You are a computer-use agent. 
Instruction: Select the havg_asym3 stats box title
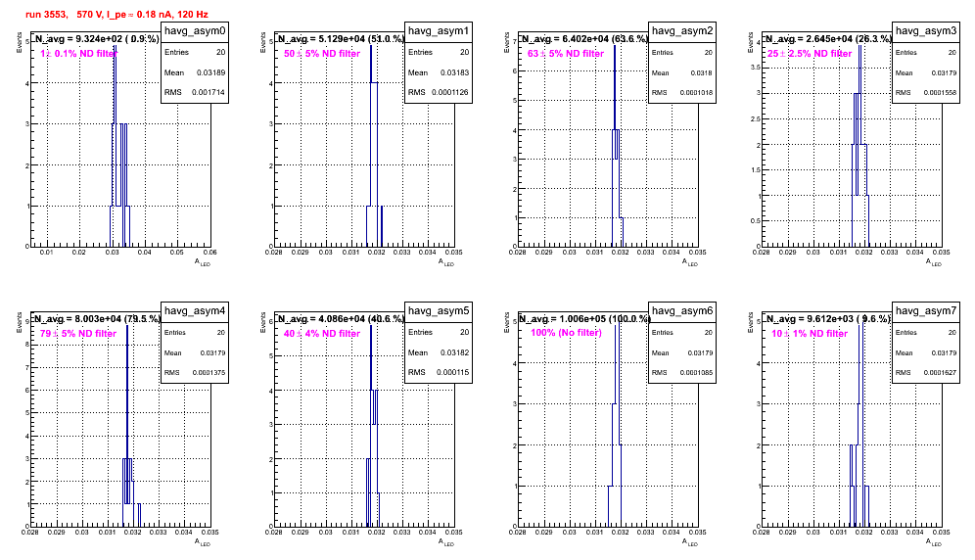click(926, 31)
